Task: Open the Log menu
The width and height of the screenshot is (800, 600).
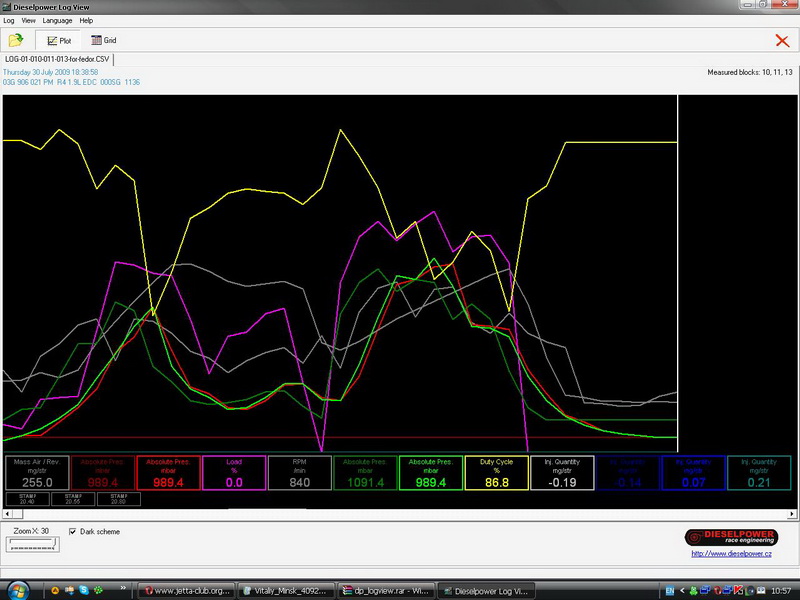Action: [9, 20]
